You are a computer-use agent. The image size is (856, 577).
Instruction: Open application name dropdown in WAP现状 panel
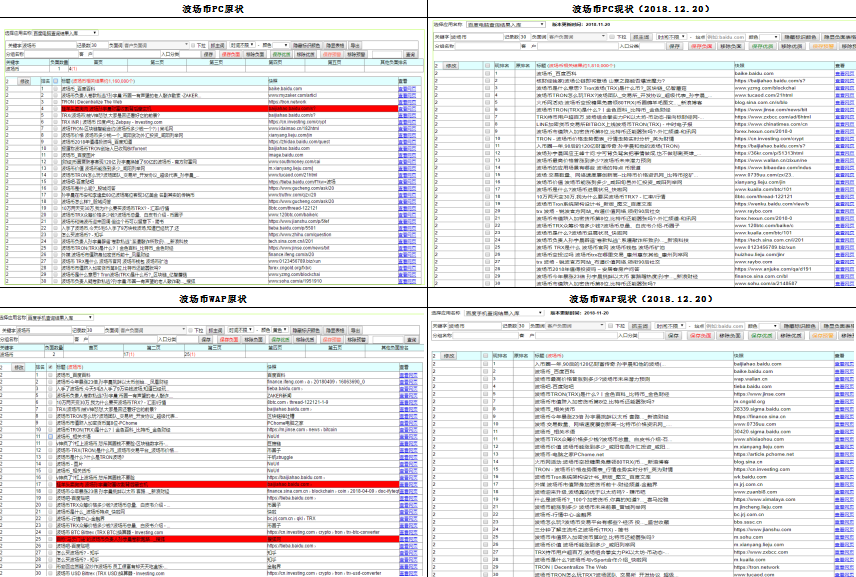[x=504, y=313]
